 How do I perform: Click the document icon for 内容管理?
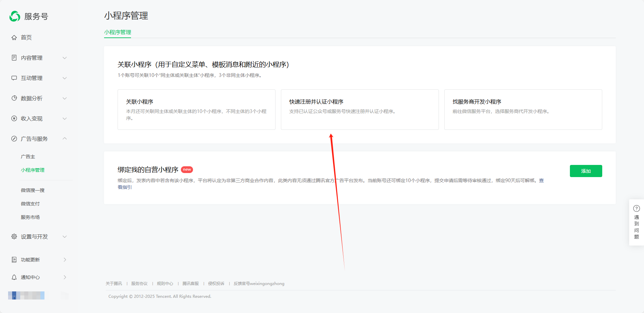[14, 58]
